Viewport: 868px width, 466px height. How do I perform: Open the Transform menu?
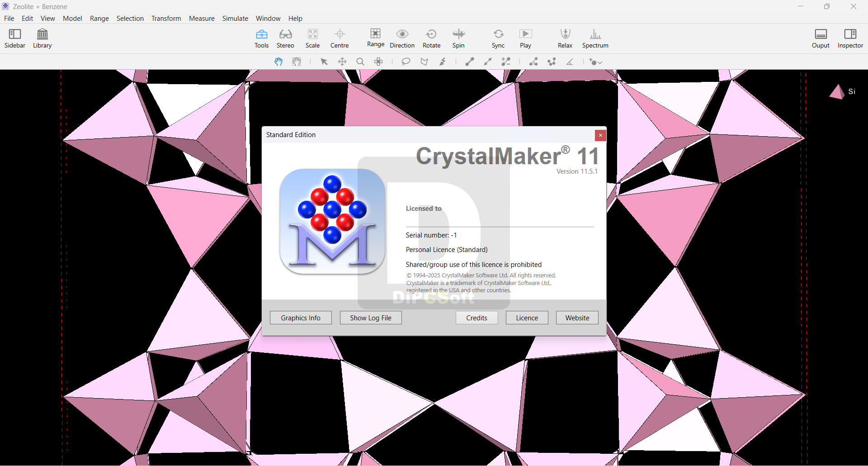click(166, 19)
